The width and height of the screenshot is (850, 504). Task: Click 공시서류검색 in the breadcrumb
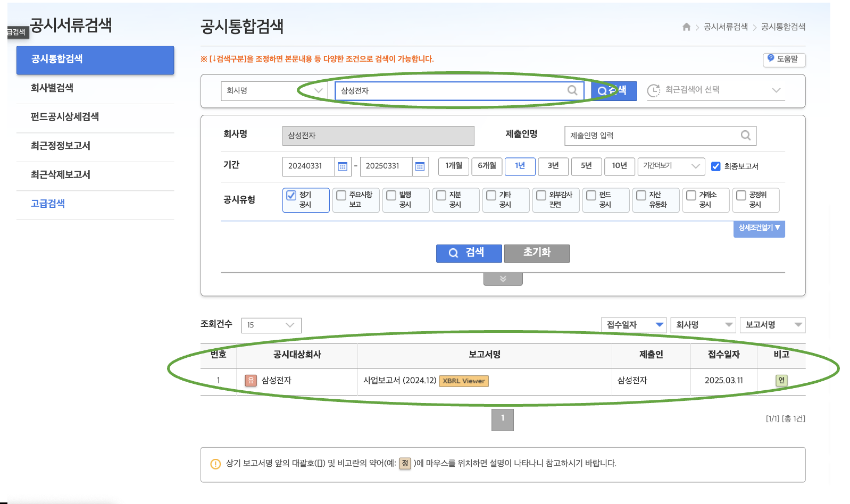pyautogui.click(x=726, y=27)
